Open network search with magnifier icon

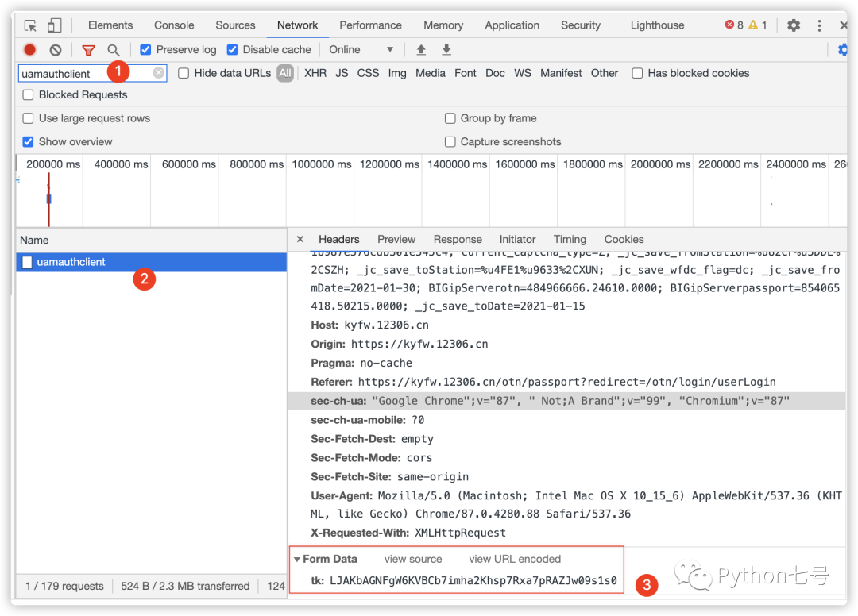(x=114, y=50)
